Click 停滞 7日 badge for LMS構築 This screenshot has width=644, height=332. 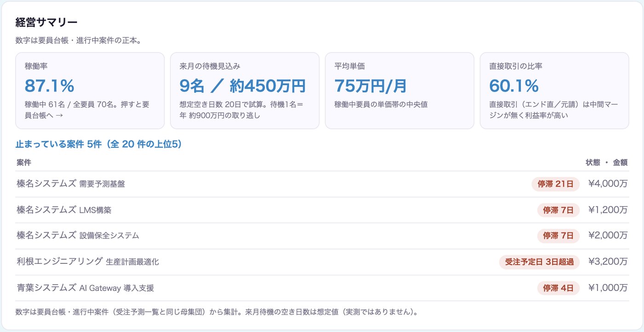pos(558,210)
